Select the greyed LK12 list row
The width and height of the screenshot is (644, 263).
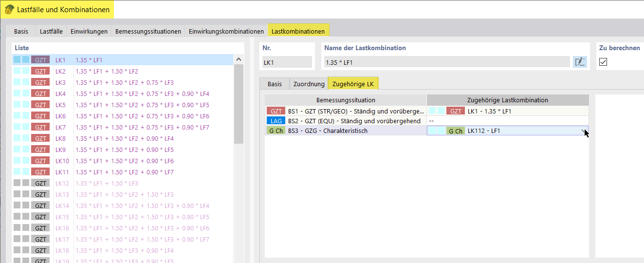(123, 183)
